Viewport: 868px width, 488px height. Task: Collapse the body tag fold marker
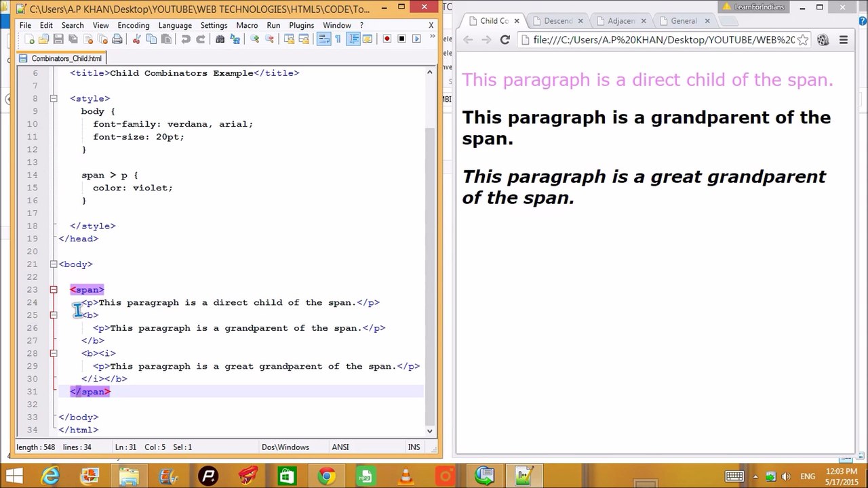point(54,264)
